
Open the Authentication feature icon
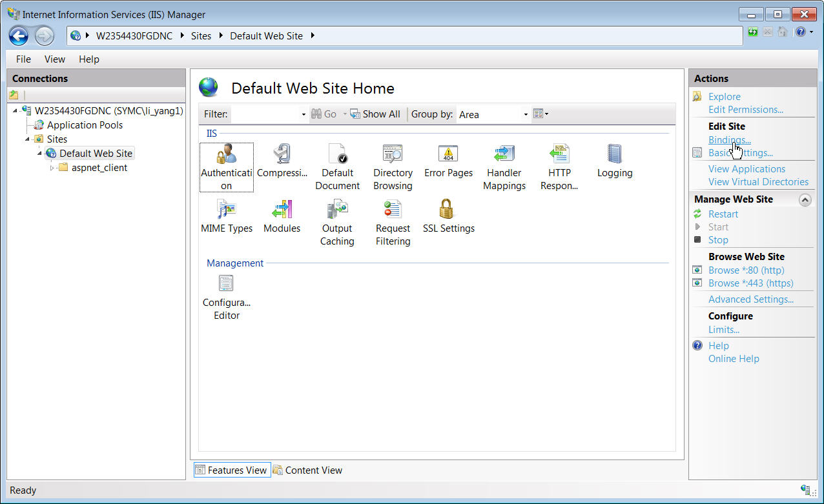pyautogui.click(x=226, y=156)
